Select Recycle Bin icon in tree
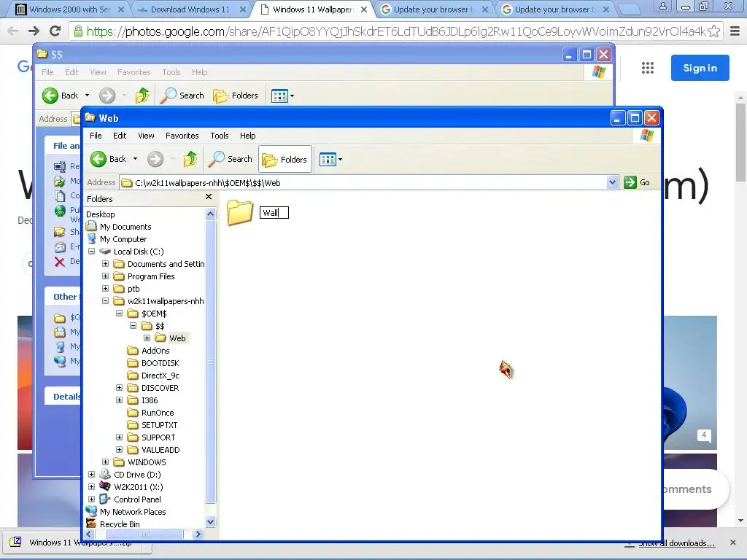Screen dimensions: 747x560 click(x=91, y=524)
